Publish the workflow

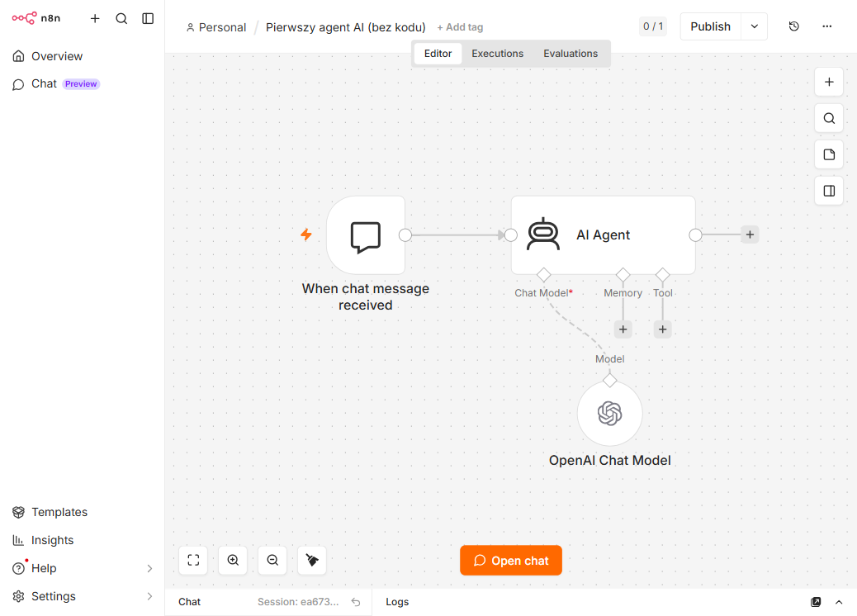711,26
